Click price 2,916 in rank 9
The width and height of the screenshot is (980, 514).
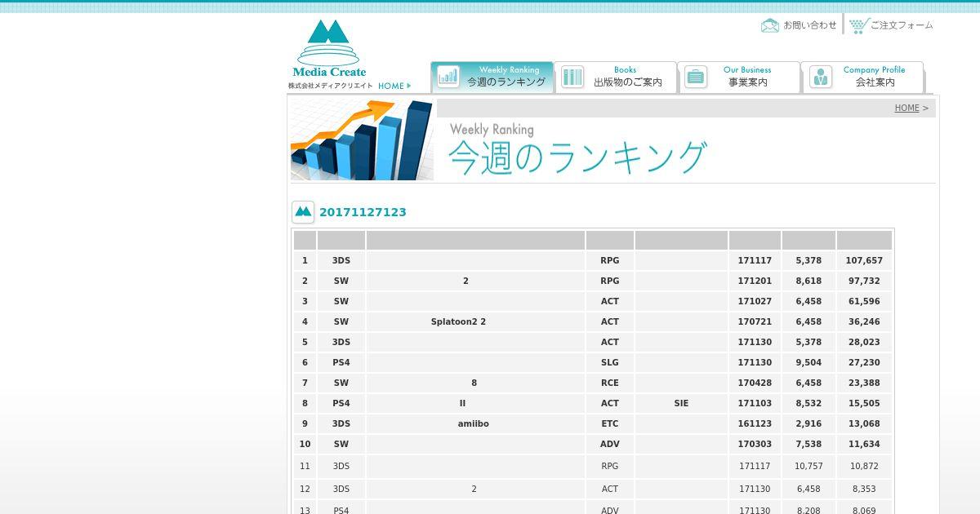(808, 423)
